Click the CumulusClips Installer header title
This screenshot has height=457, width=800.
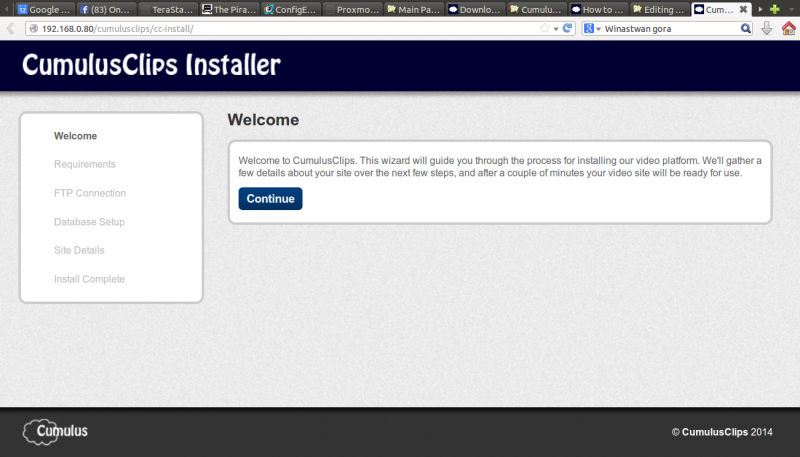[x=152, y=65]
